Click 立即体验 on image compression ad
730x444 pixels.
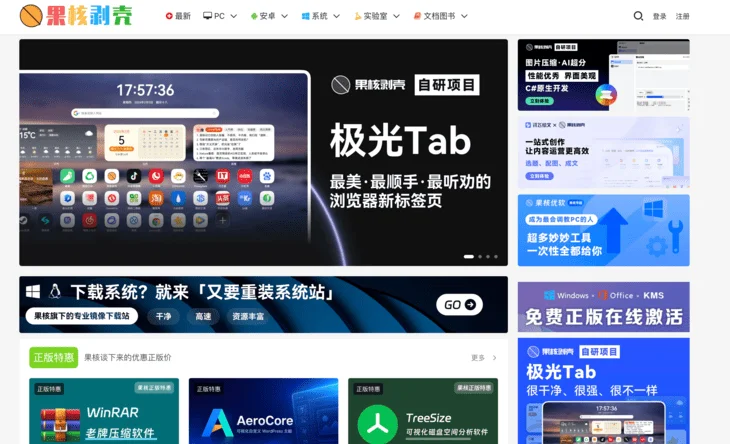point(540,101)
